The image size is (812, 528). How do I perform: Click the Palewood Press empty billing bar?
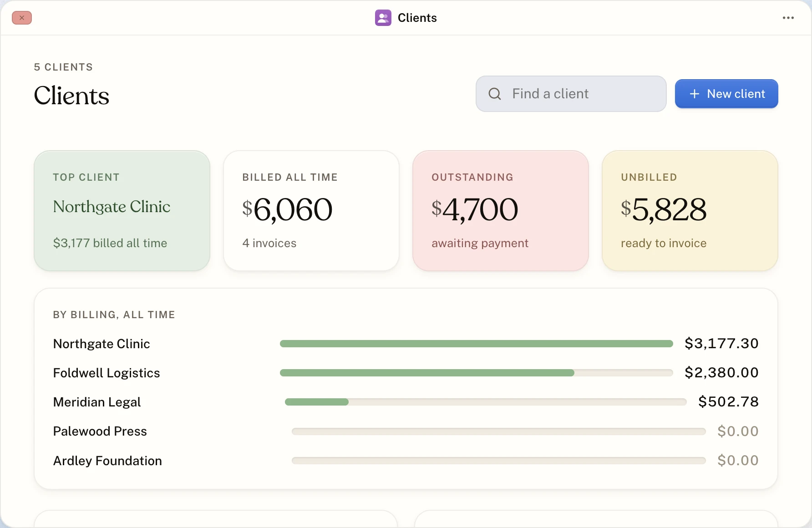[x=499, y=432]
